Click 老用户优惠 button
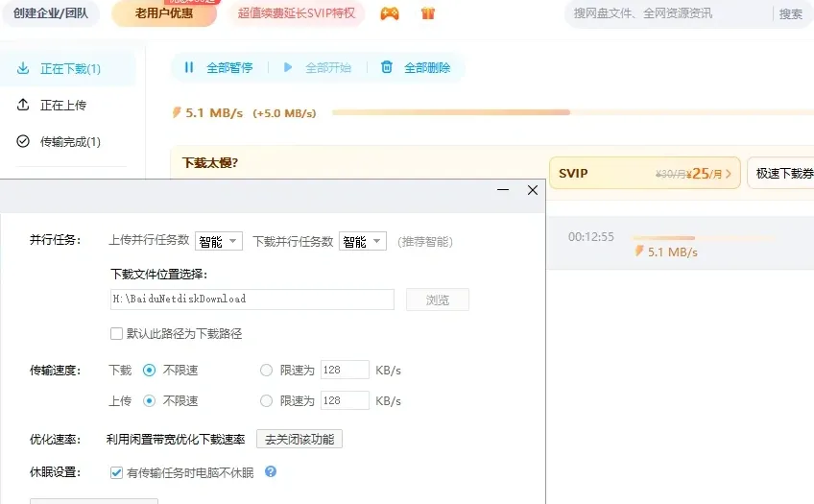The height and width of the screenshot is (504, 814). coord(164,13)
